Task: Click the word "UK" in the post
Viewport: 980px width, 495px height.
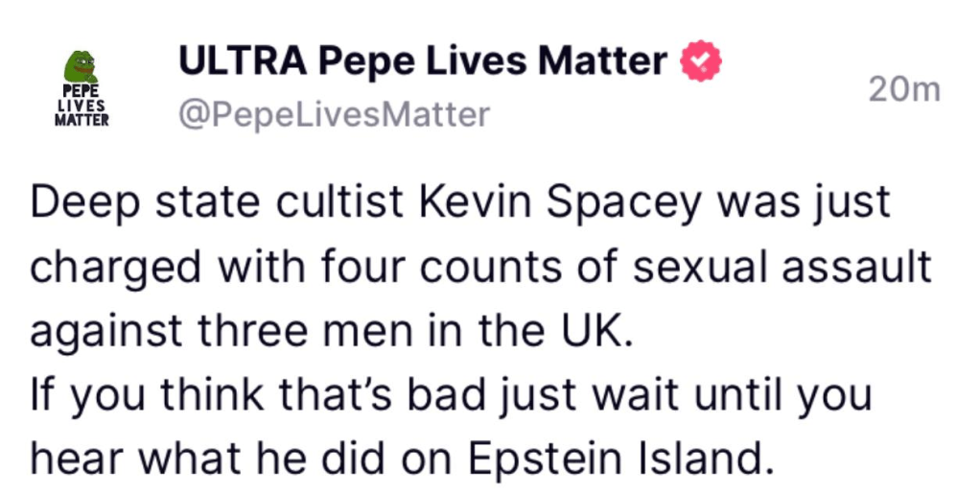Action: [603, 332]
